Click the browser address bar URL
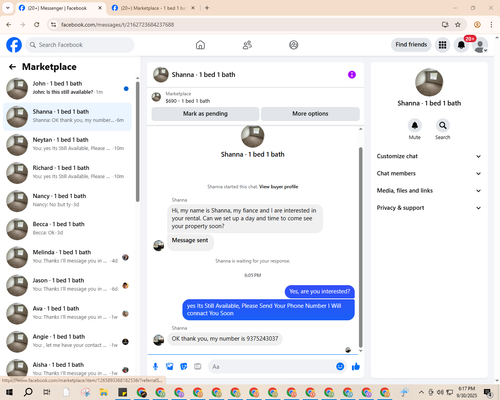The height and width of the screenshot is (400, 500). 117,25
